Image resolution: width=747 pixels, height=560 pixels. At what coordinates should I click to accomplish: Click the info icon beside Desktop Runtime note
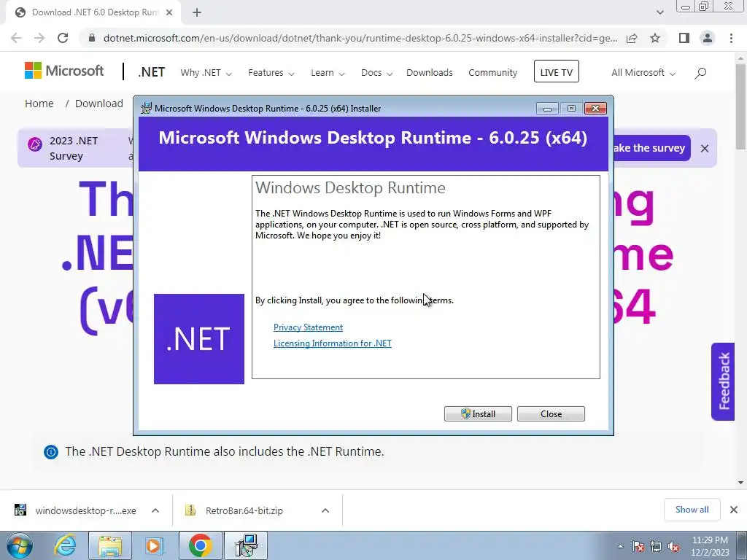coord(51,451)
